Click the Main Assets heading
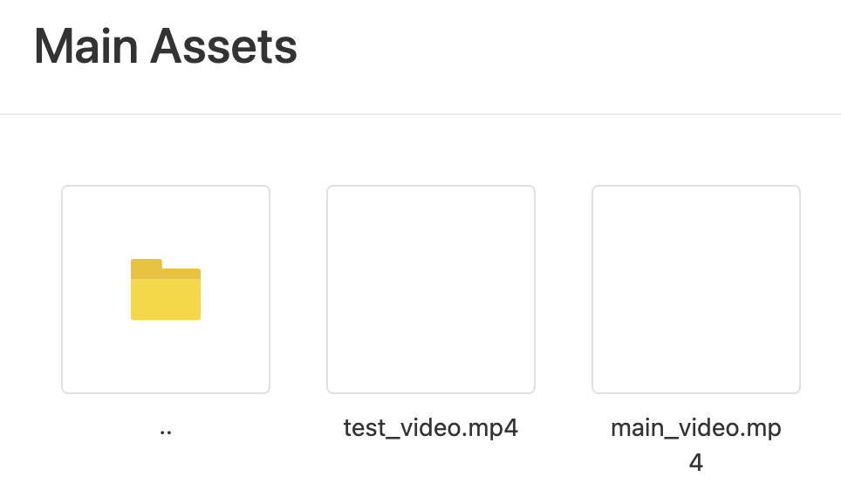841x504 pixels. [x=164, y=45]
